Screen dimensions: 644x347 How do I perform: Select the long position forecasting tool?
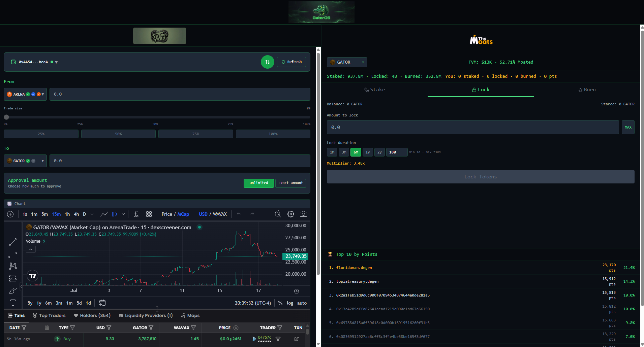(13, 278)
